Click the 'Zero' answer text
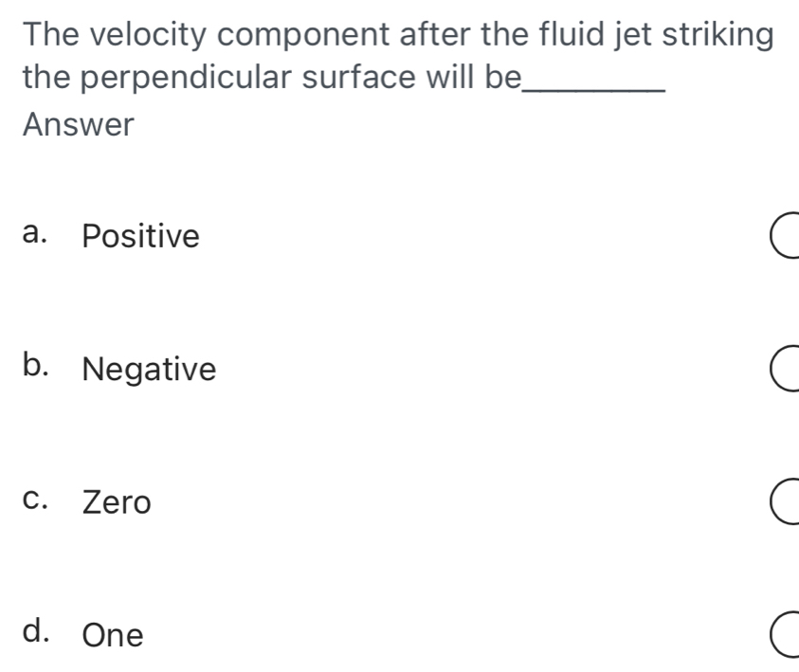The image size is (799, 672). click(117, 502)
